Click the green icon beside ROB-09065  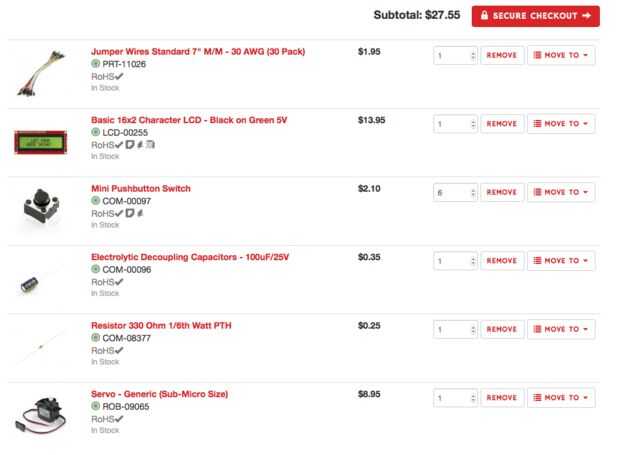click(x=95, y=406)
